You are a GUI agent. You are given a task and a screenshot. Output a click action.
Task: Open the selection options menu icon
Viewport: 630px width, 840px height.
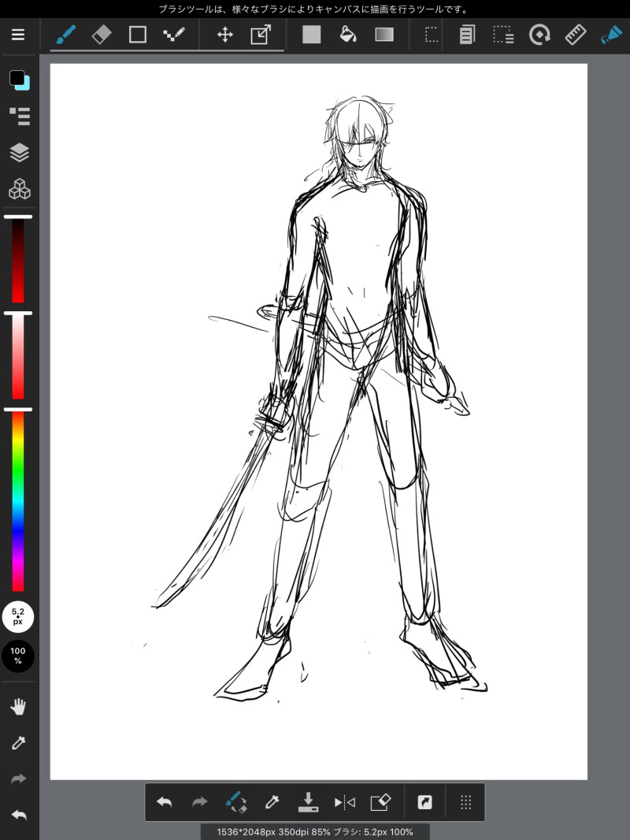click(x=503, y=35)
